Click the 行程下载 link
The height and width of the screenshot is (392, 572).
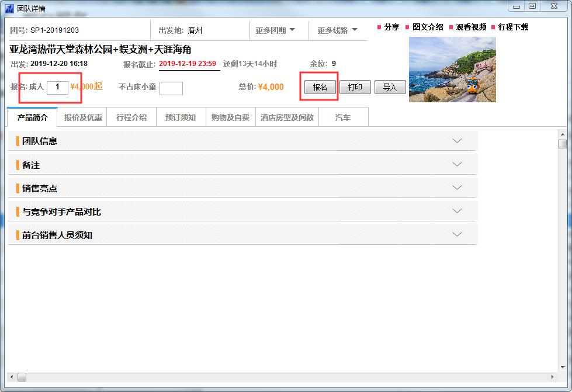[x=513, y=27]
